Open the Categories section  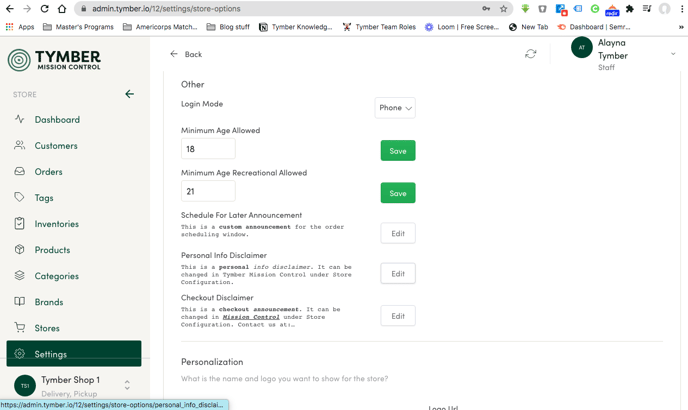pyautogui.click(x=56, y=276)
